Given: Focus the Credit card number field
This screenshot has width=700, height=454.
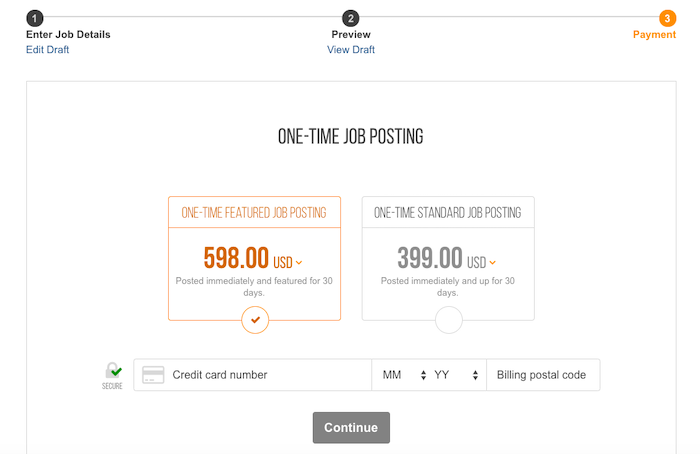Looking at the screenshot, I should pos(253,375).
